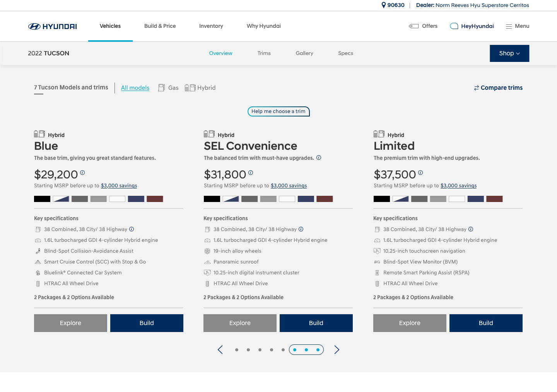Select dark red swatch on Blue trim
The height and width of the screenshot is (392, 557).
click(x=155, y=199)
